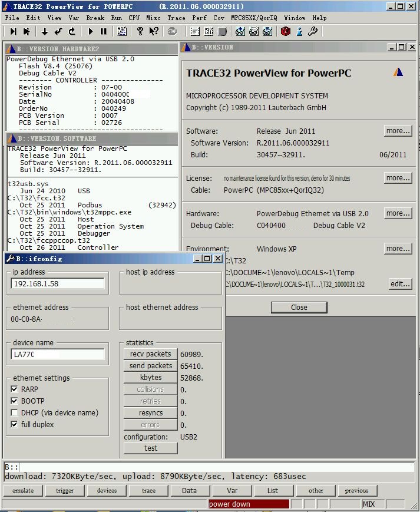The image size is (420, 512).
Task: Click the Return step toolbar icon
Action: [58, 31]
